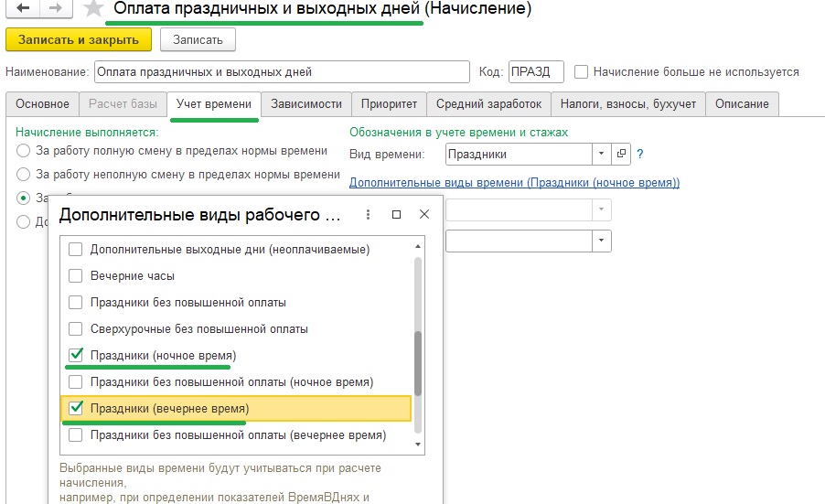Image resolution: width=825 pixels, height=504 pixels.
Task: Expand the lower empty dropdown arrow
Action: click(x=601, y=241)
